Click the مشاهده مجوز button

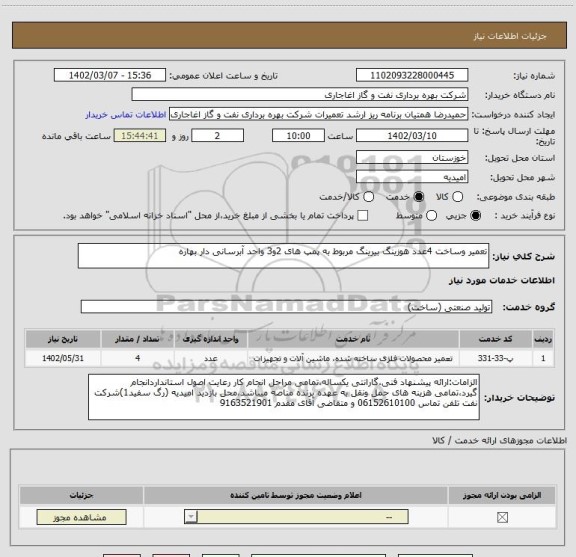pyautogui.click(x=81, y=517)
